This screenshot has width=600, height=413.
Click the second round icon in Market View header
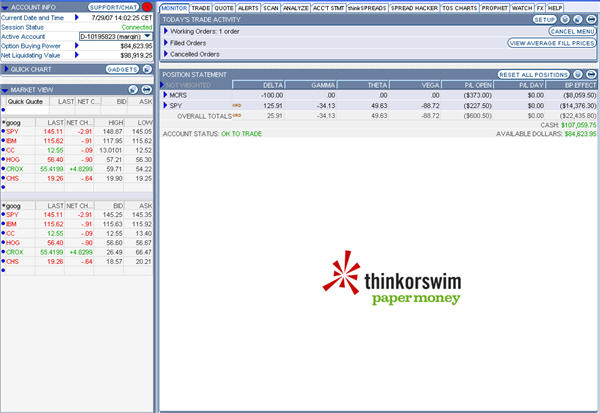pos(147,90)
